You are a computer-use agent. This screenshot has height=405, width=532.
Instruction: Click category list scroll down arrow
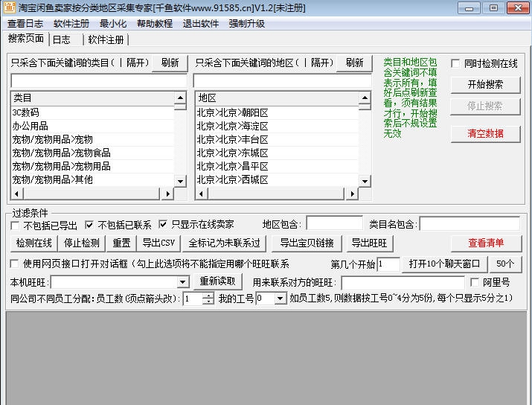(180, 181)
